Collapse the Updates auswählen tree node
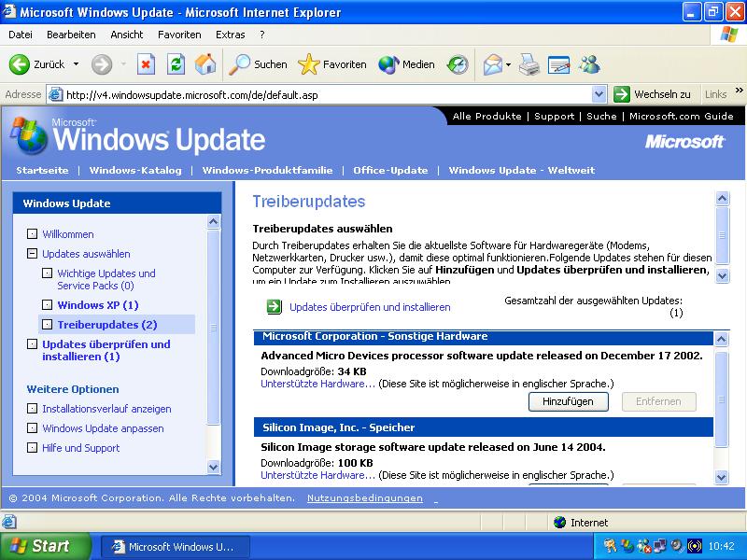 click(32, 254)
